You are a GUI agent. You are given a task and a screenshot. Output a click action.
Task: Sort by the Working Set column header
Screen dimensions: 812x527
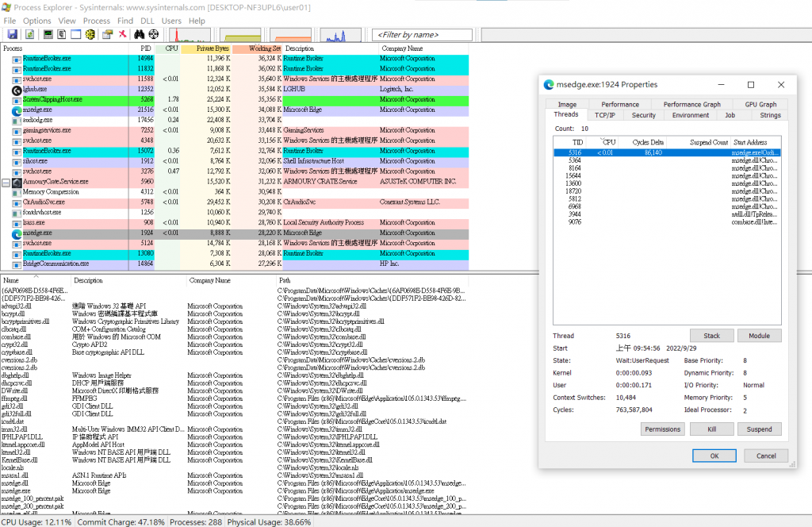[x=257, y=48]
